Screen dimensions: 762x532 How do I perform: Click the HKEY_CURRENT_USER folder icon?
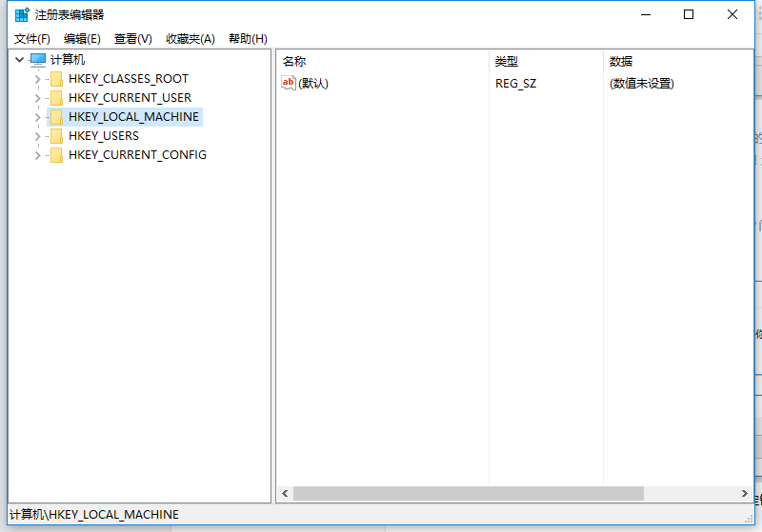coord(56,98)
